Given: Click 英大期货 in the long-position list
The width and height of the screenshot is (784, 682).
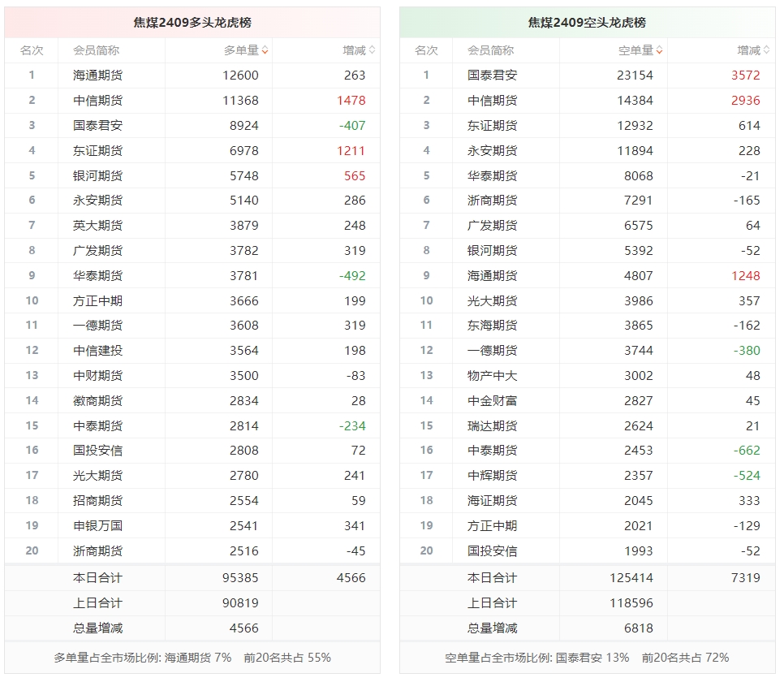Looking at the screenshot, I should click(97, 226).
